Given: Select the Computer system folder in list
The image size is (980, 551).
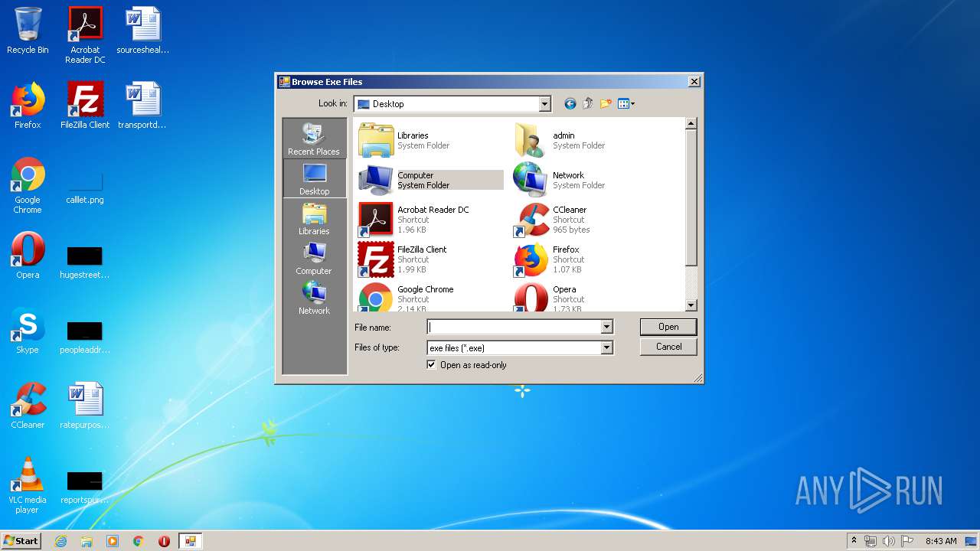Looking at the screenshot, I should pyautogui.click(x=430, y=180).
